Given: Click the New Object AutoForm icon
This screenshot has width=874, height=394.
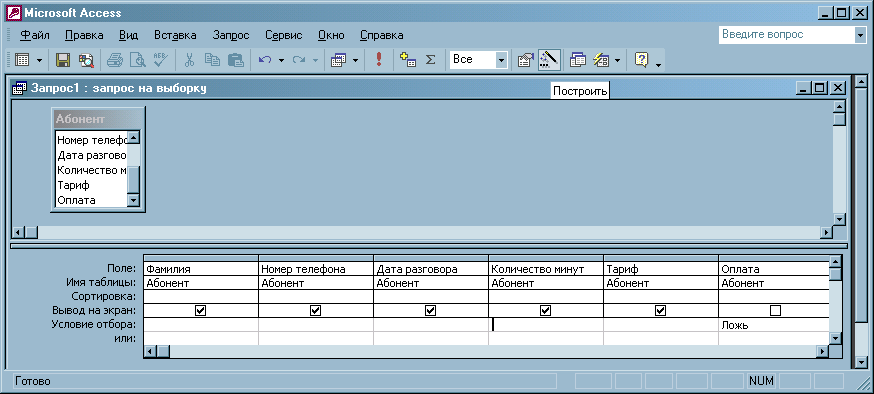Looking at the screenshot, I should [601, 60].
